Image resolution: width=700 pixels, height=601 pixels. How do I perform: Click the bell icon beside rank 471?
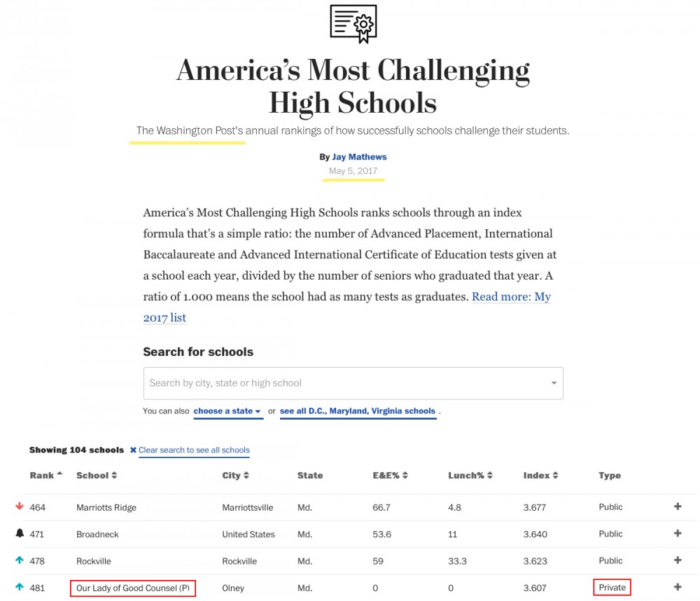pos(19,533)
